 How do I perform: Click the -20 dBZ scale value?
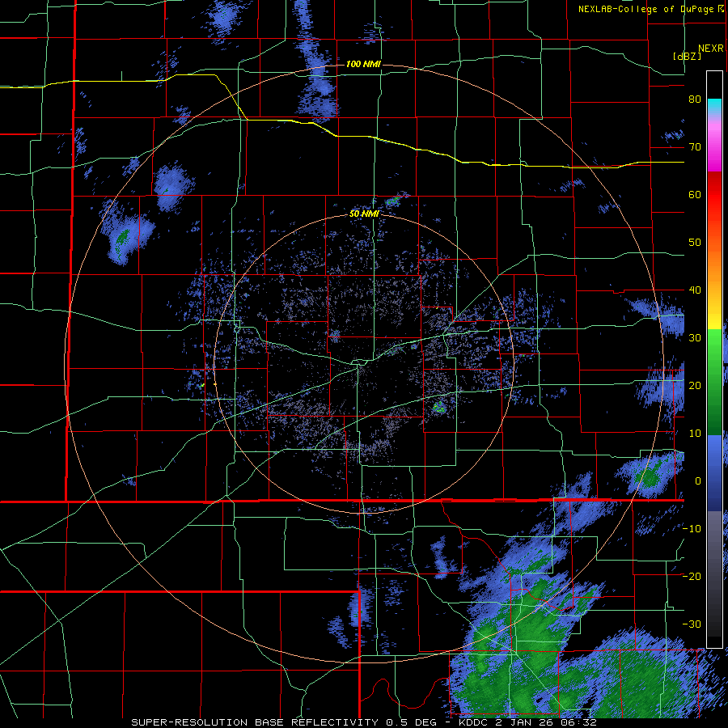(x=692, y=577)
